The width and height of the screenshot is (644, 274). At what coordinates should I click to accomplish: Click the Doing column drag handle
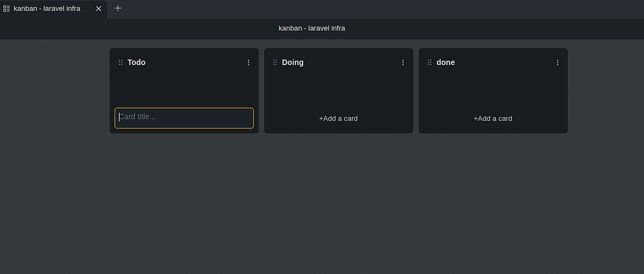click(x=275, y=62)
